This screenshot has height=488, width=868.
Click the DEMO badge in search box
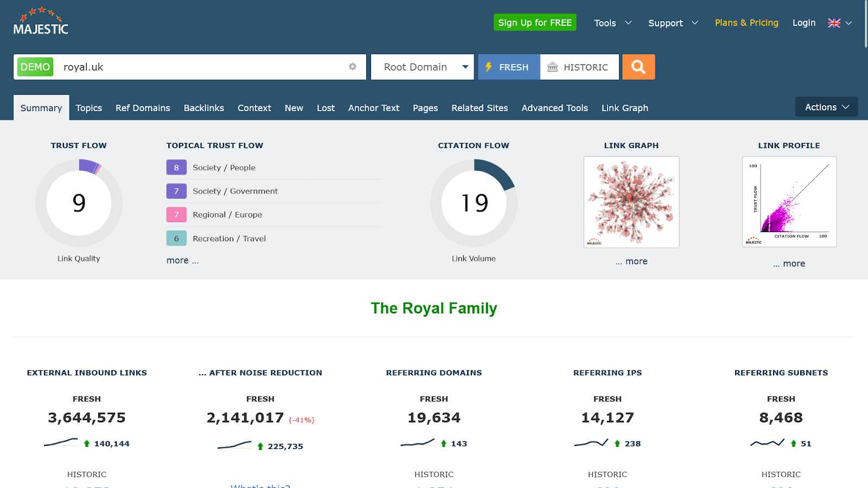coord(35,67)
